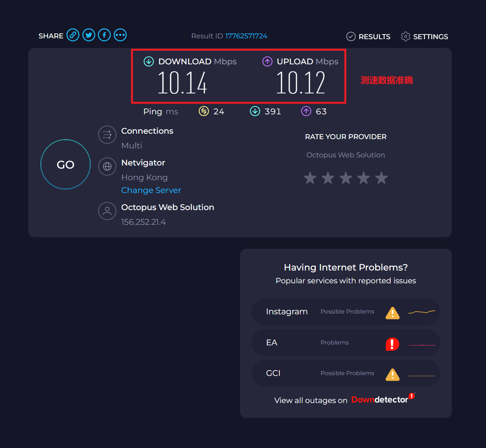Toggle Multi connections setting
Screen dimensions: 486x448
(x=131, y=146)
